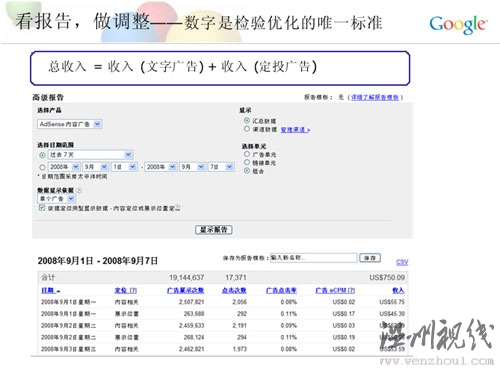Sort by the 日期 column header
The height and width of the screenshot is (373, 500).
tap(48, 291)
